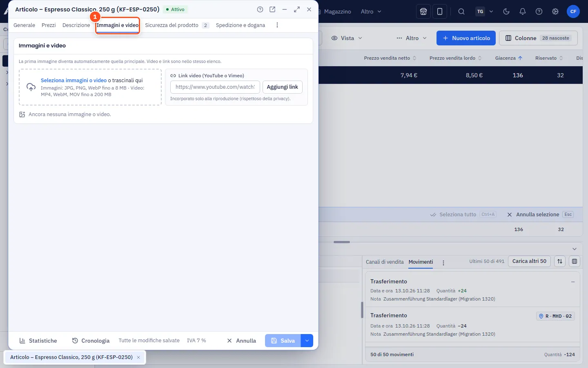The height and width of the screenshot is (368, 588).
Task: Click the mobile device icon in top bar
Action: 440,11
